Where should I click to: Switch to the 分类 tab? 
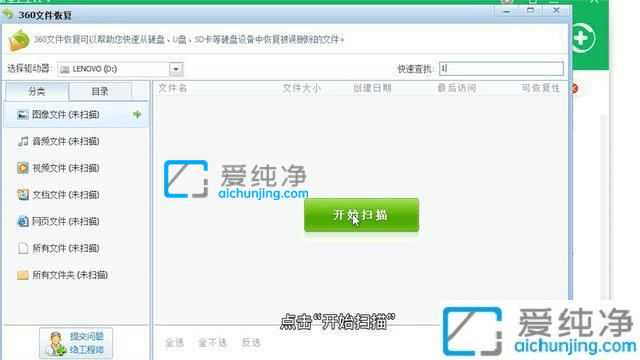37,91
